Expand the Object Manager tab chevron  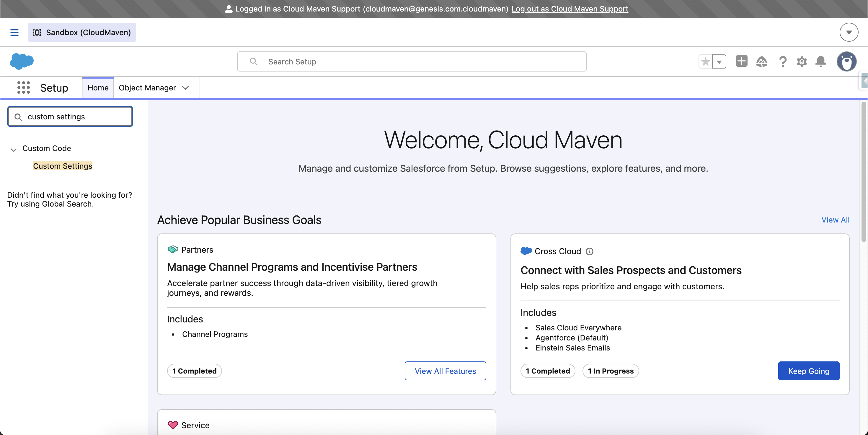(185, 88)
